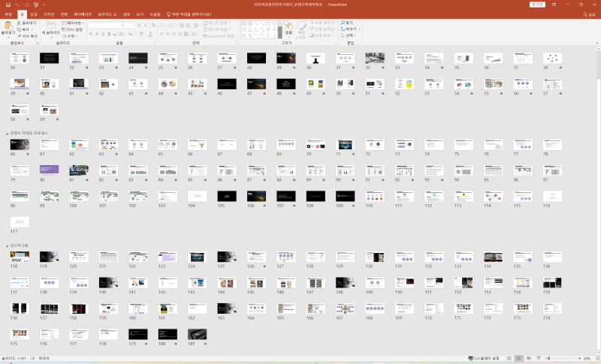The width and height of the screenshot is (601, 364).
Task: Open the font size combo box
Action: point(129,26)
